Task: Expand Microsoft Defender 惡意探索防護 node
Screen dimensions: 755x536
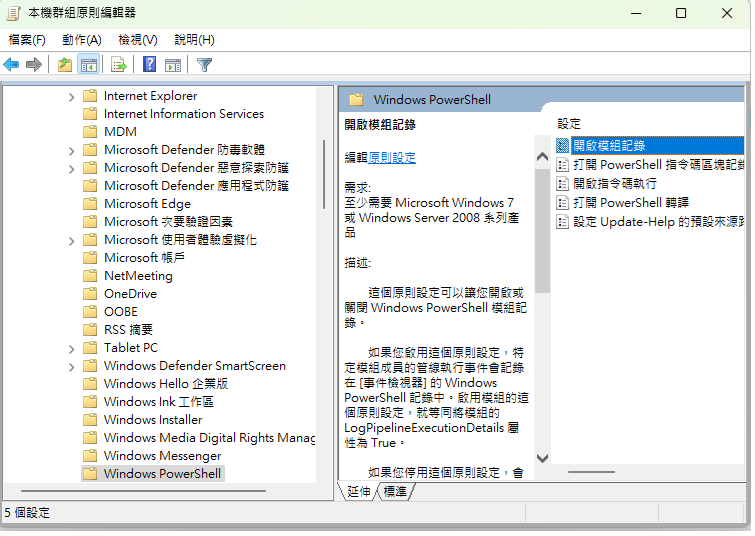Action: [x=71, y=169]
